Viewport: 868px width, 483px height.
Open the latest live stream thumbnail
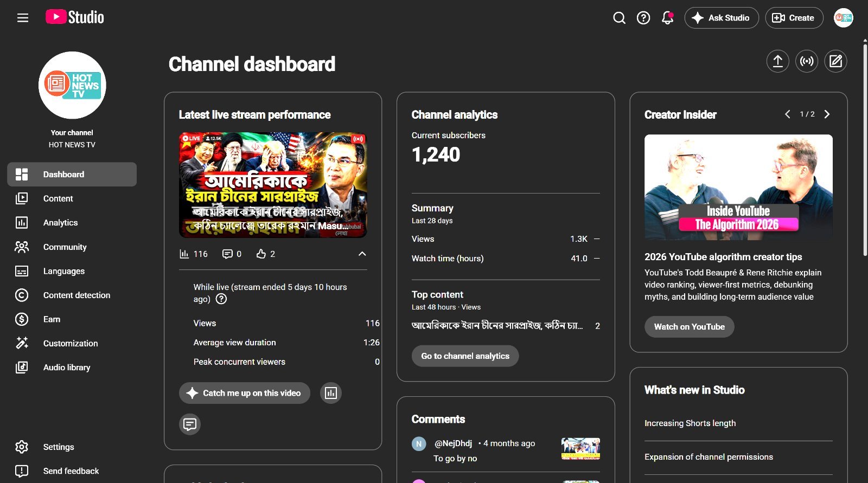pos(273,185)
